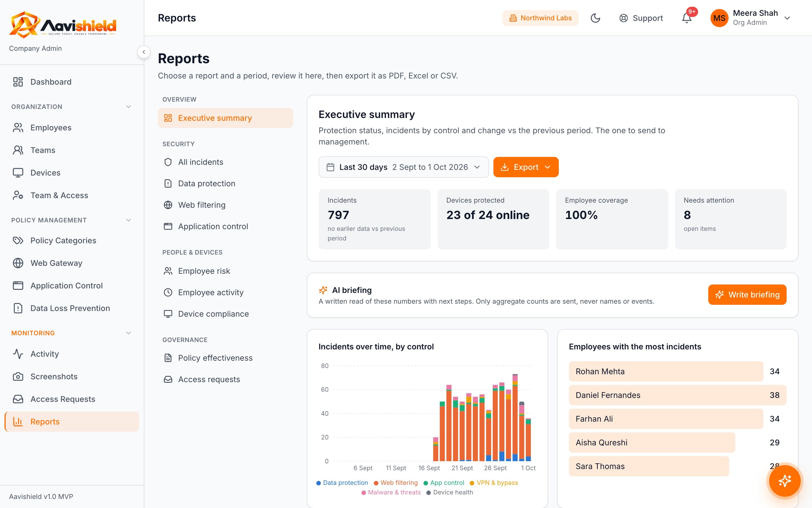Click the Employees icon in sidebar
The height and width of the screenshot is (508, 812).
click(x=18, y=128)
